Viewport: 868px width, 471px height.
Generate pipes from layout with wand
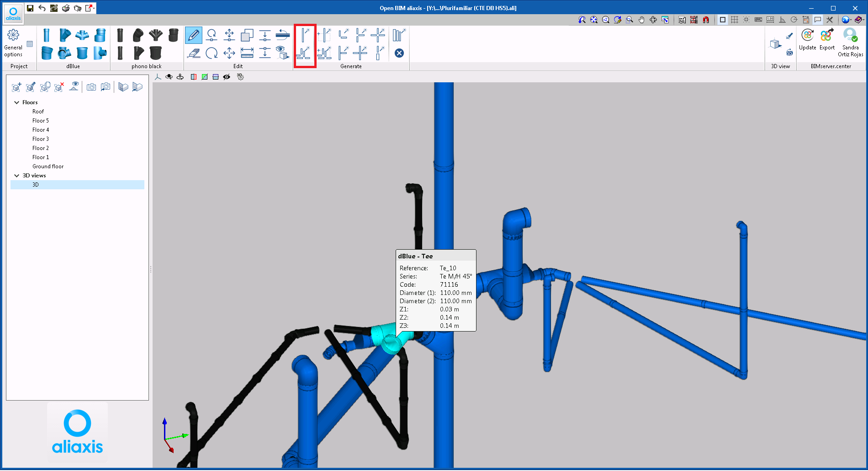coord(303,53)
